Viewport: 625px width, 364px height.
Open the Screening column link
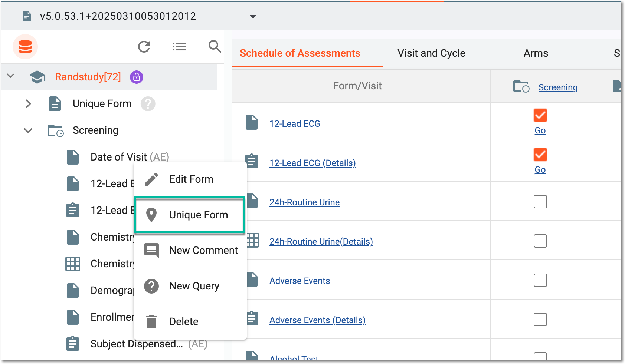pyautogui.click(x=558, y=87)
